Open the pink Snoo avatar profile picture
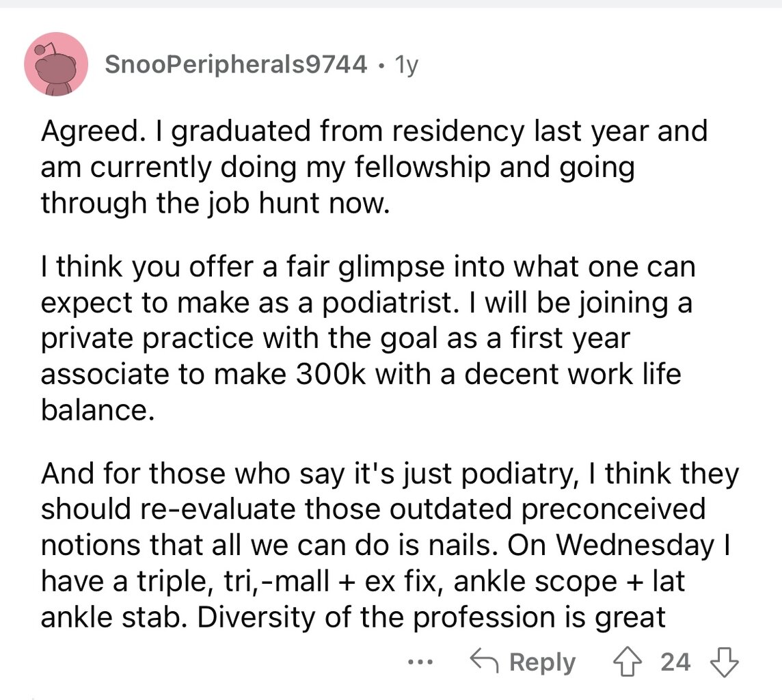The image size is (782, 700). pos(56,64)
